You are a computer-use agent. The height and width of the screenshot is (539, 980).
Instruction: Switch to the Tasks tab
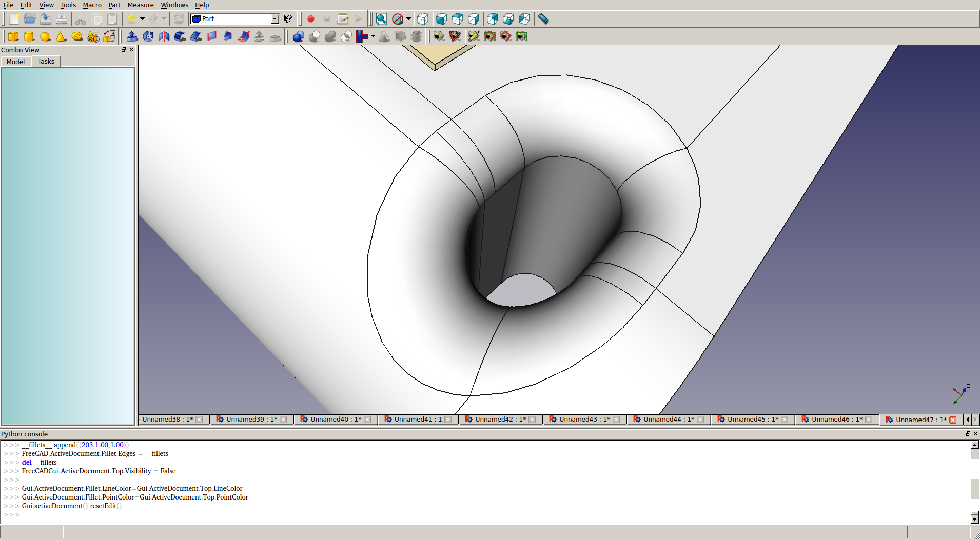pos(46,62)
